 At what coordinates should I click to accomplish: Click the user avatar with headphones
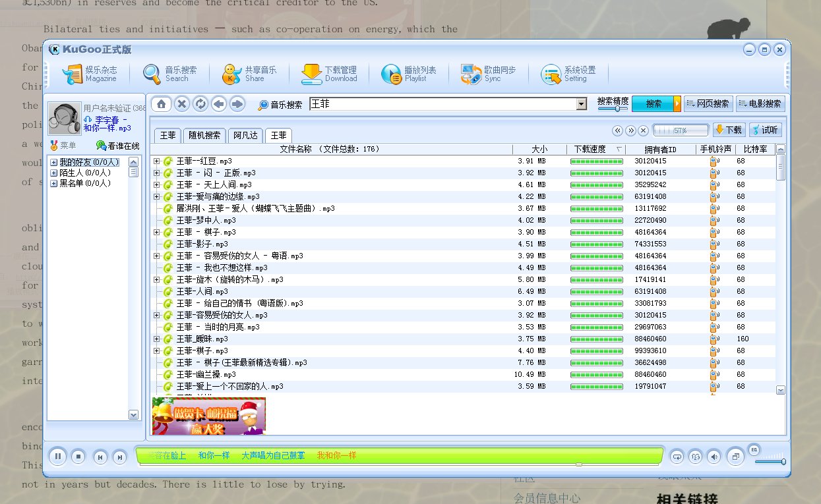click(x=65, y=119)
